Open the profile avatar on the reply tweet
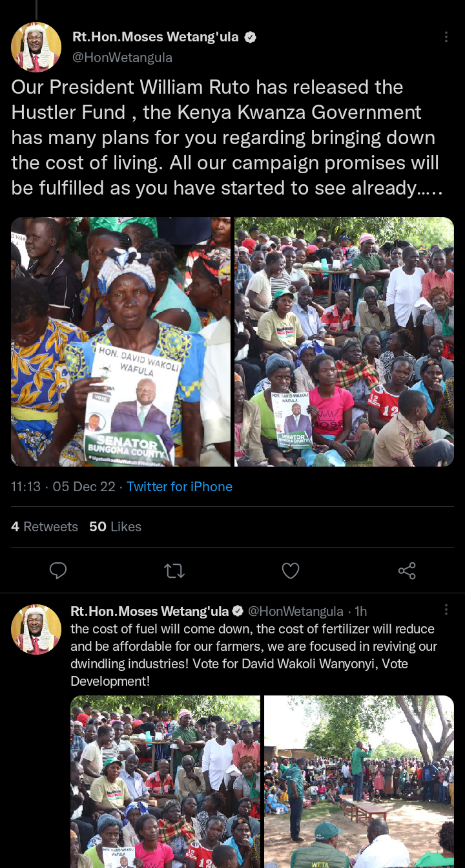The height and width of the screenshot is (868, 465). (36, 630)
